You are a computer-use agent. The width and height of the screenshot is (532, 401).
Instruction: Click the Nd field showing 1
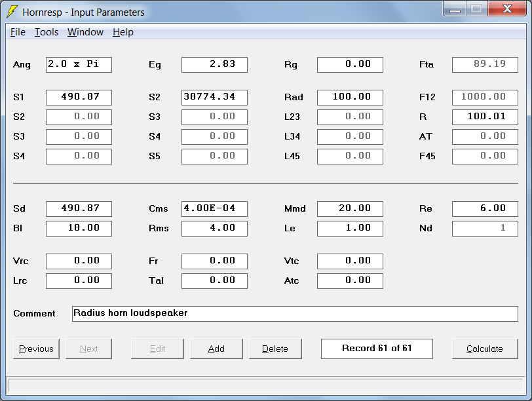pyautogui.click(x=485, y=228)
